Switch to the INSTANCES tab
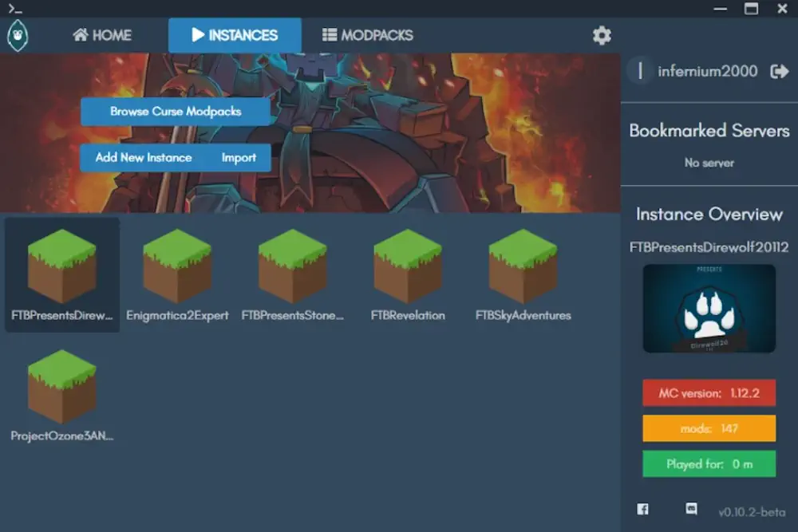This screenshot has height=532, width=798. tap(235, 35)
